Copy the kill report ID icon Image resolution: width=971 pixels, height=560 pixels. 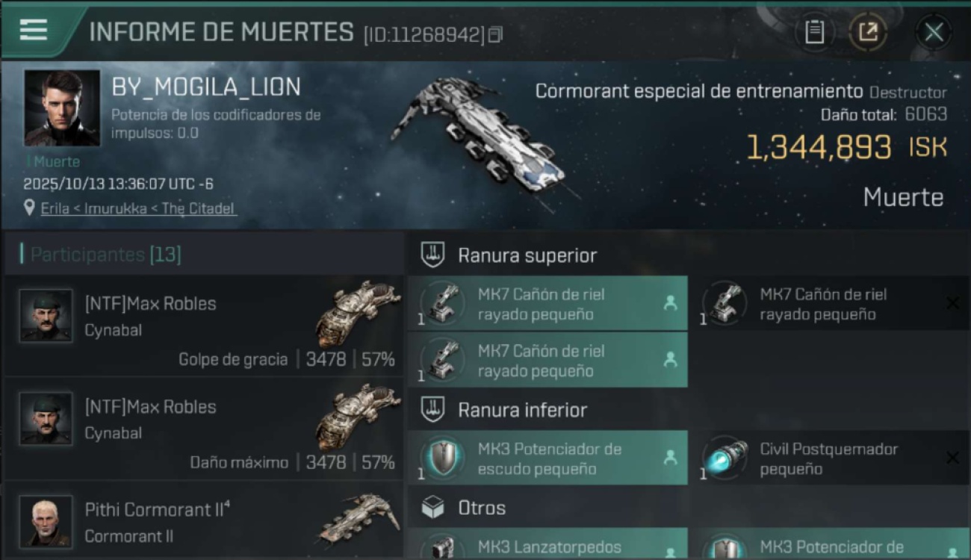coord(495,34)
